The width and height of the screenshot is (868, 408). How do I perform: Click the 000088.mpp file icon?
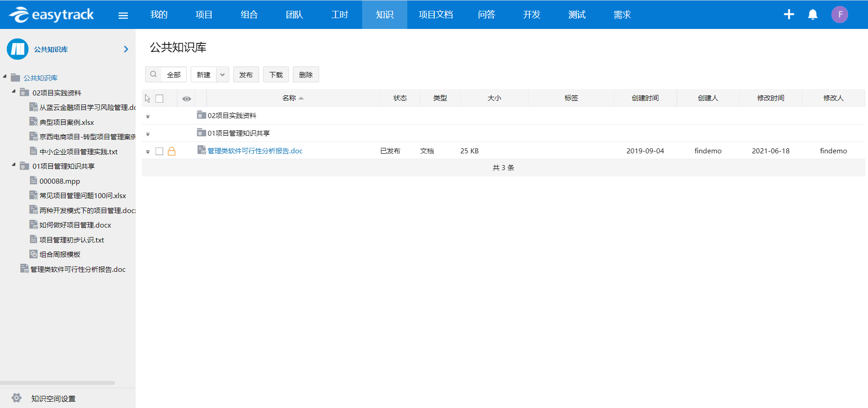(33, 180)
